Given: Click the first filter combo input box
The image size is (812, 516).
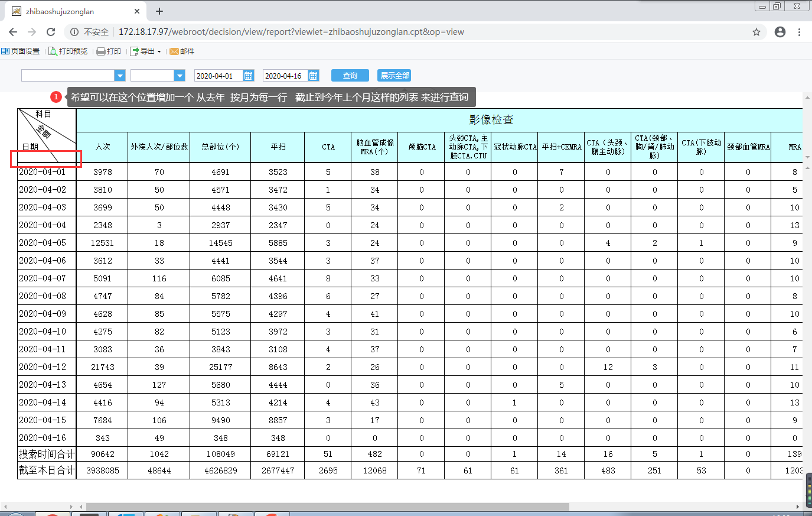Looking at the screenshot, I should (68, 76).
